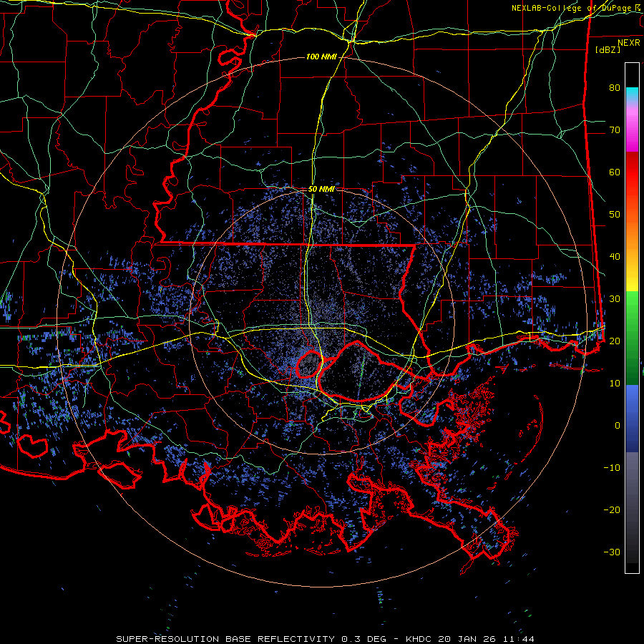The width and height of the screenshot is (644, 644).
Task: Click the 70 value on the dBZ scale
Action: point(615,130)
